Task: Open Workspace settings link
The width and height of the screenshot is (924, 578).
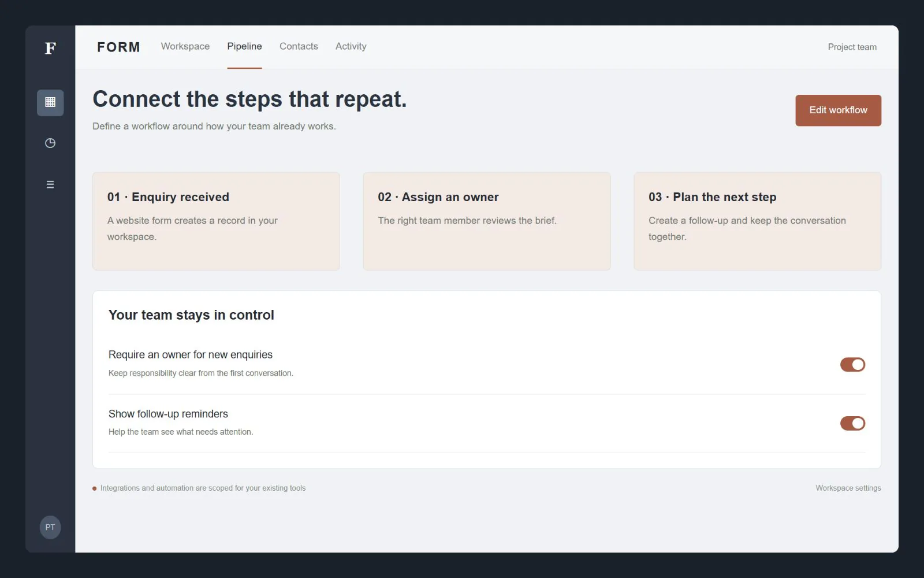Action: [x=848, y=488]
